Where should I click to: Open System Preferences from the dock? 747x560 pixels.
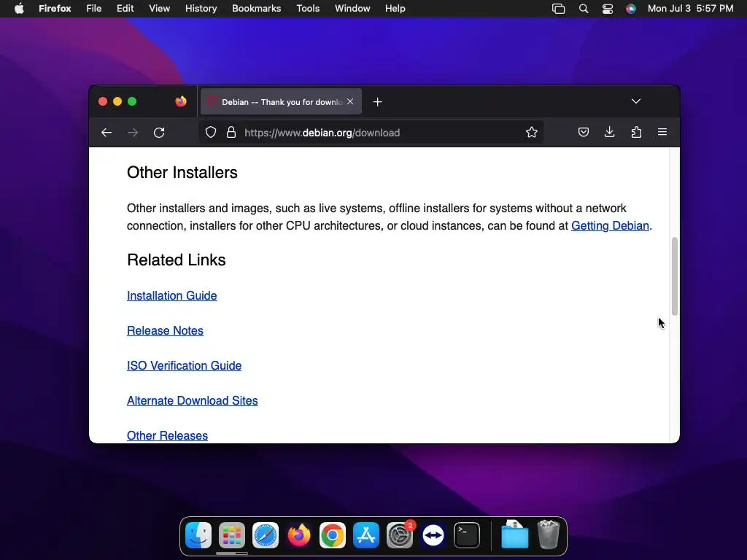point(400,535)
